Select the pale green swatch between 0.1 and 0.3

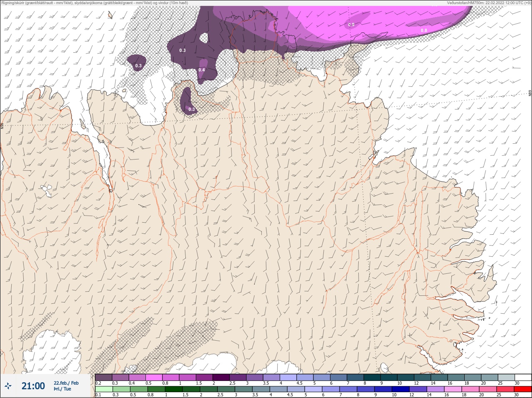(104, 389)
